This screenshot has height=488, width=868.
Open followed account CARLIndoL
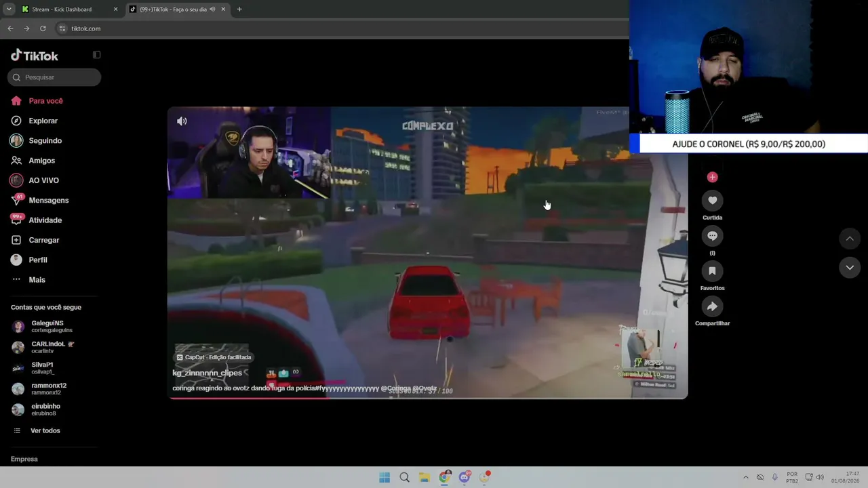43,347
